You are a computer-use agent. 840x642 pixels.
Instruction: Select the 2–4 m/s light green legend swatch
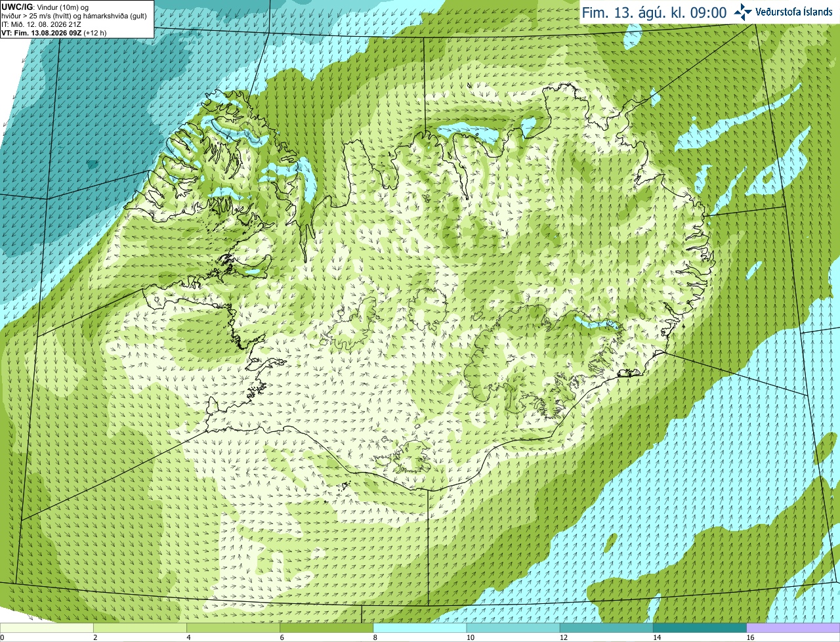point(140,628)
